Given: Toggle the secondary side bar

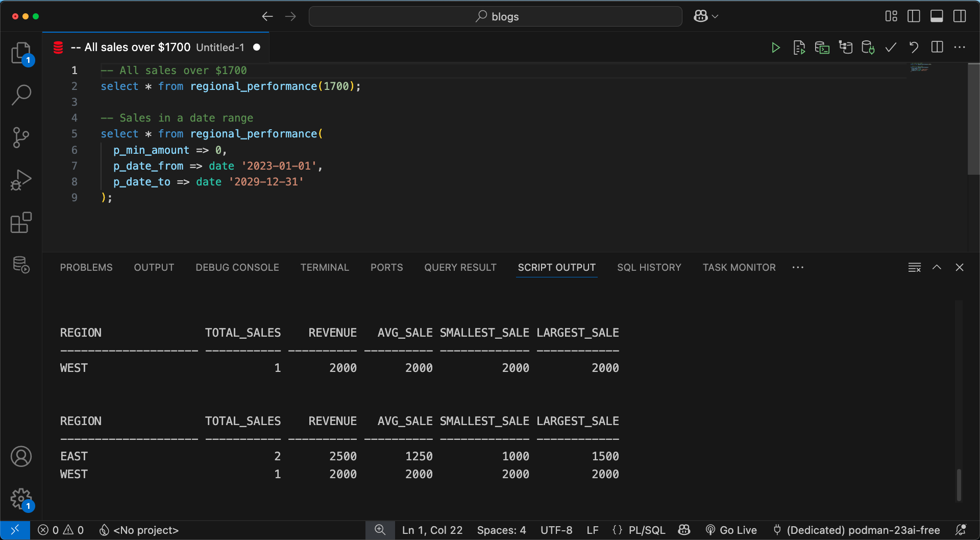Looking at the screenshot, I should click(x=960, y=16).
